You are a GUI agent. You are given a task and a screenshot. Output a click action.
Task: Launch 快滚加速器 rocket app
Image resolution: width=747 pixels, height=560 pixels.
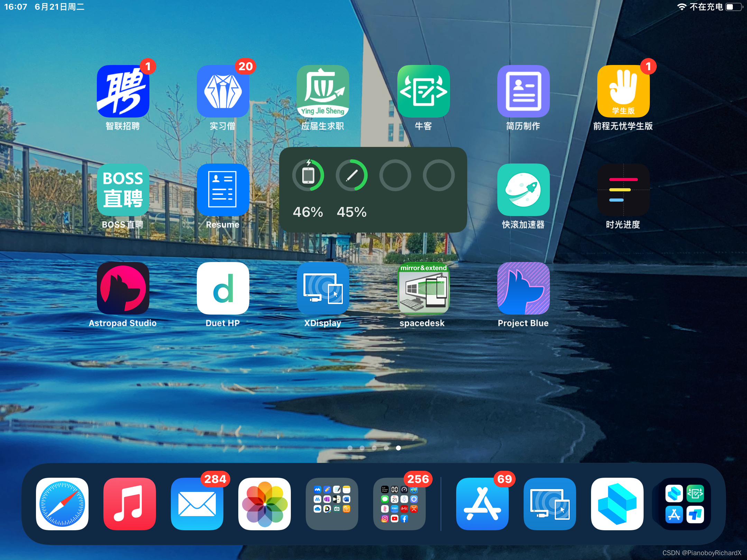523,190
